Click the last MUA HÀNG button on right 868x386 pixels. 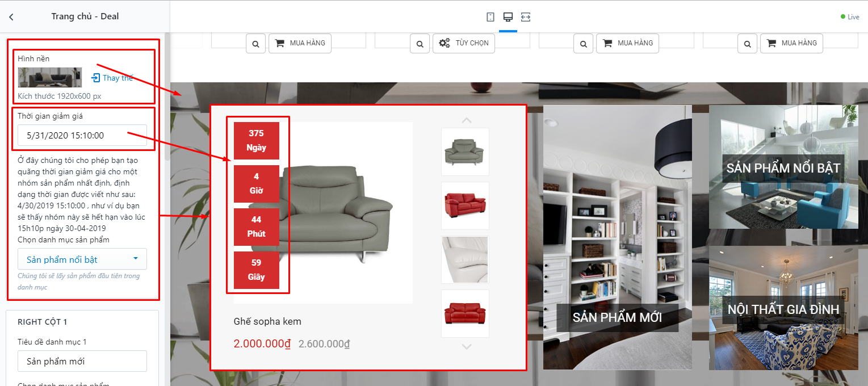click(x=791, y=43)
